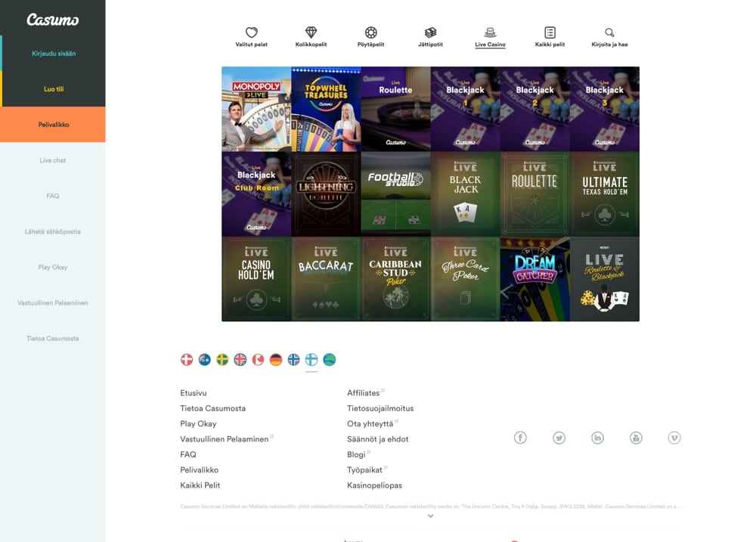Select Lähetä sähköpostia in sidebar
This screenshot has height=542, width=756.
53,231
